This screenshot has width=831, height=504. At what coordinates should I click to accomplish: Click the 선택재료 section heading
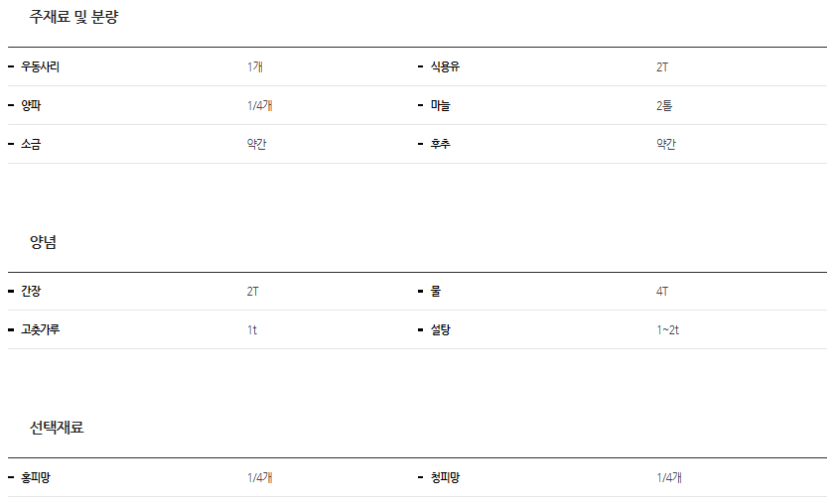(57, 428)
